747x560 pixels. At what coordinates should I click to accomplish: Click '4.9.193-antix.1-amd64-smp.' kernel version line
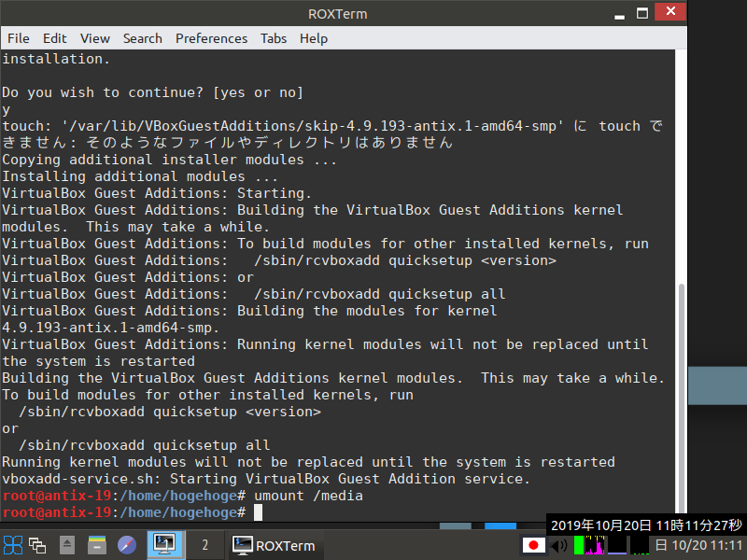point(110,328)
